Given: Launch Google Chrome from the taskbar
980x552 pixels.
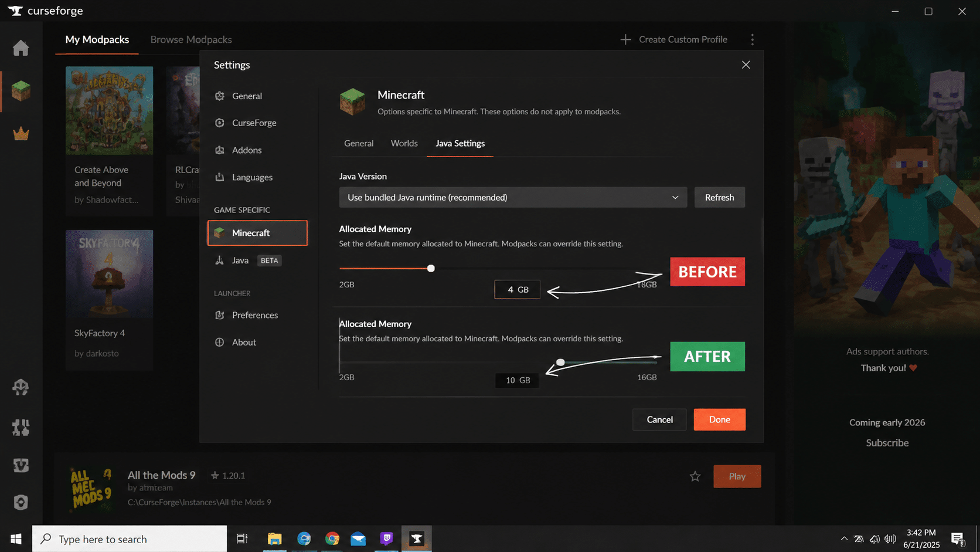Looking at the screenshot, I should pyautogui.click(x=332, y=539).
